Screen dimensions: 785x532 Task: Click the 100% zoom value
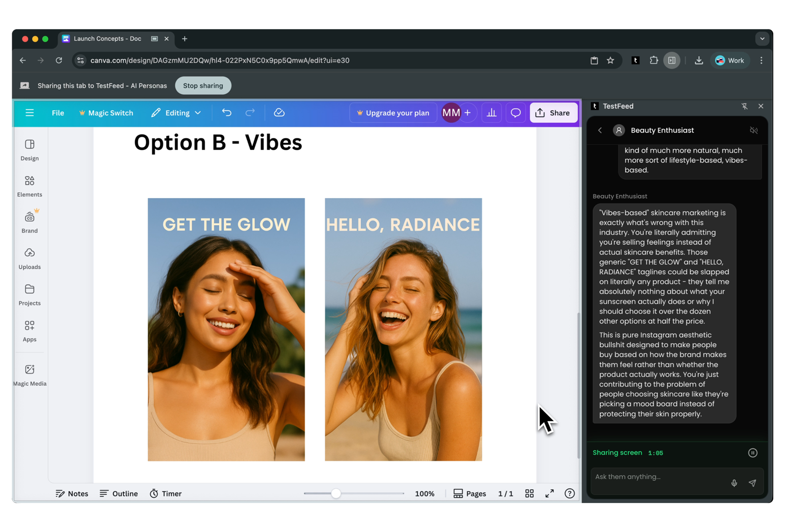click(x=425, y=494)
